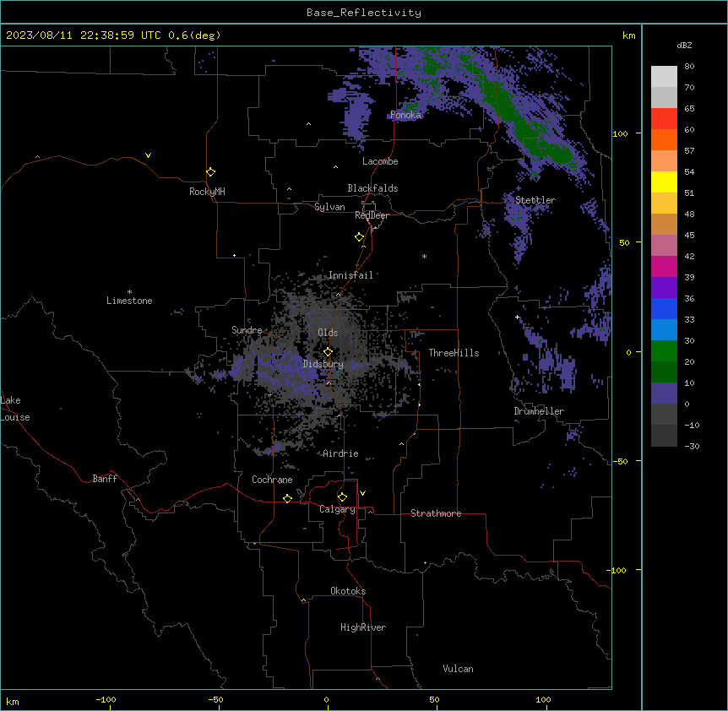This screenshot has width=728, height=711.
Task: Click the 80 value on the dBZ scale
Action: pyautogui.click(x=689, y=67)
